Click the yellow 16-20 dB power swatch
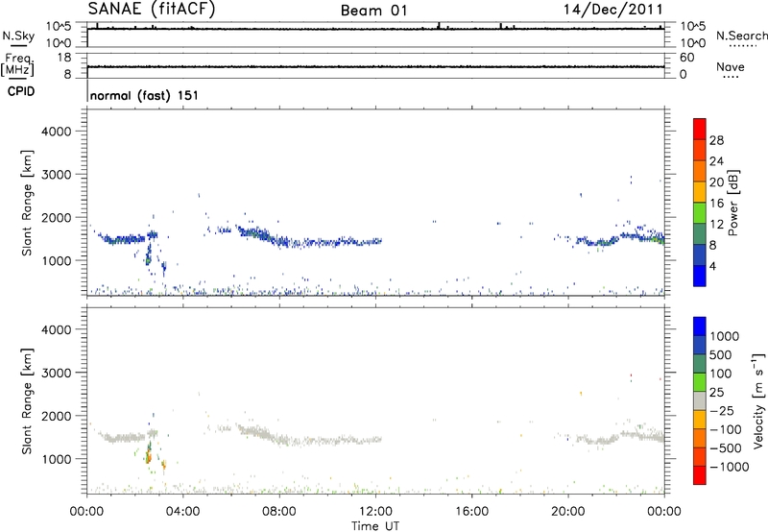 point(700,192)
